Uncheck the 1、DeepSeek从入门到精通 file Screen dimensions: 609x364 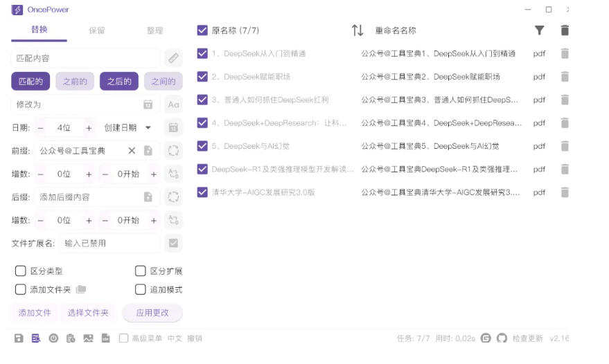(x=202, y=53)
